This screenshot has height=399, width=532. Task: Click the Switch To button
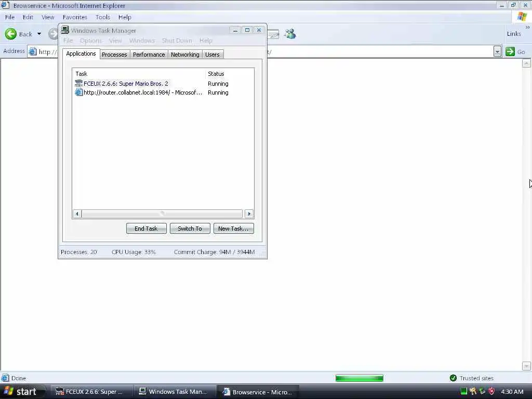coord(190,229)
